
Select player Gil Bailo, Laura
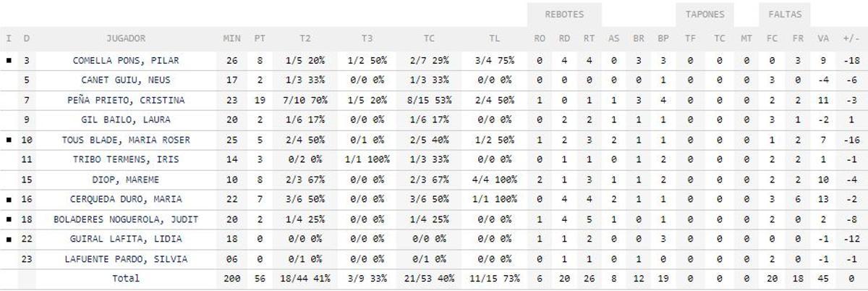point(126,120)
